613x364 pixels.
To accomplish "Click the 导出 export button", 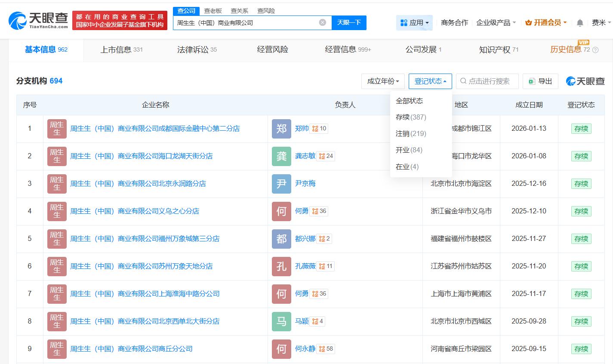I will click(x=540, y=81).
